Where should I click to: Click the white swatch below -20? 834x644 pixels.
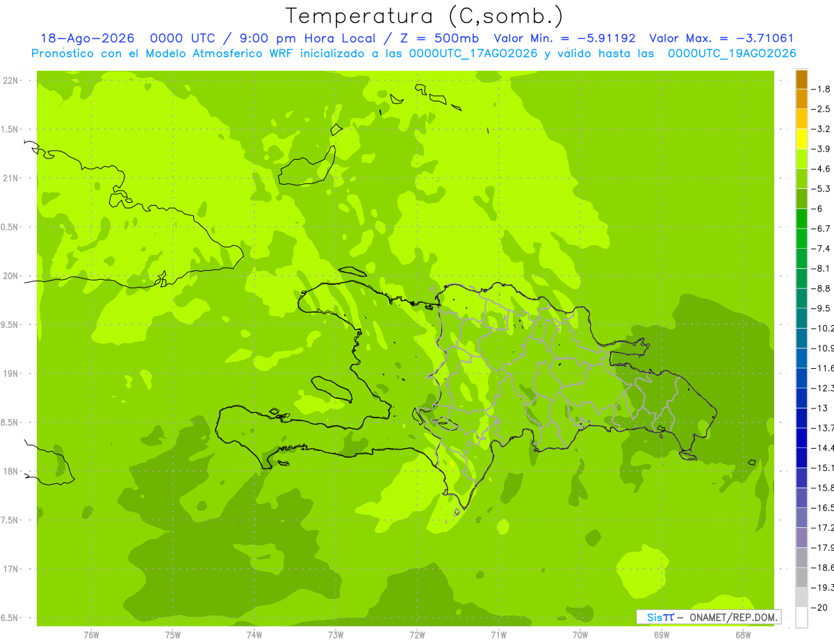click(x=801, y=617)
